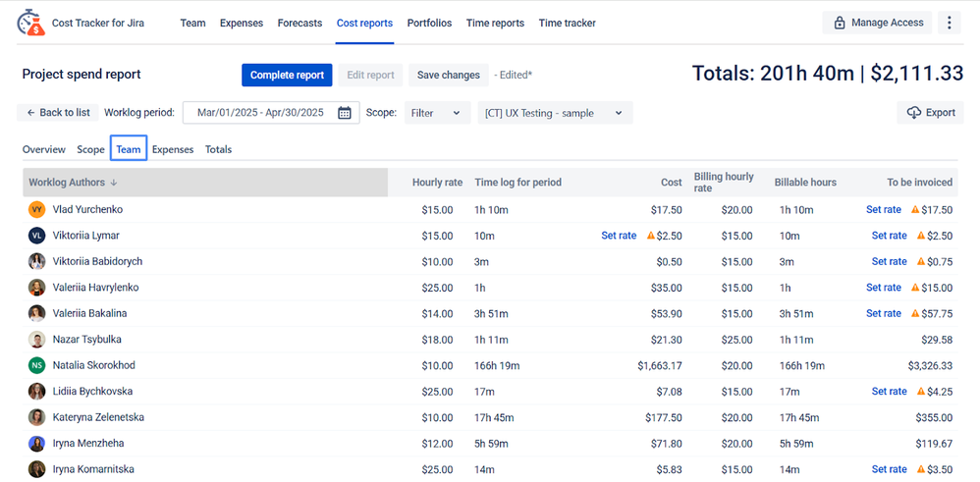980x482 pixels.
Task: Open the Time tracker page
Action: pyautogui.click(x=567, y=24)
